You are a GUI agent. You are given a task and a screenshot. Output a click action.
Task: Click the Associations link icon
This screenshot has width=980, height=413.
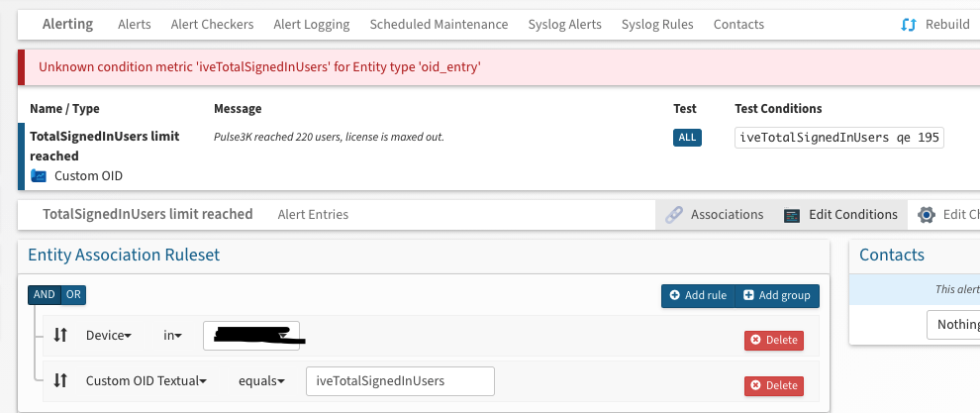(674, 214)
